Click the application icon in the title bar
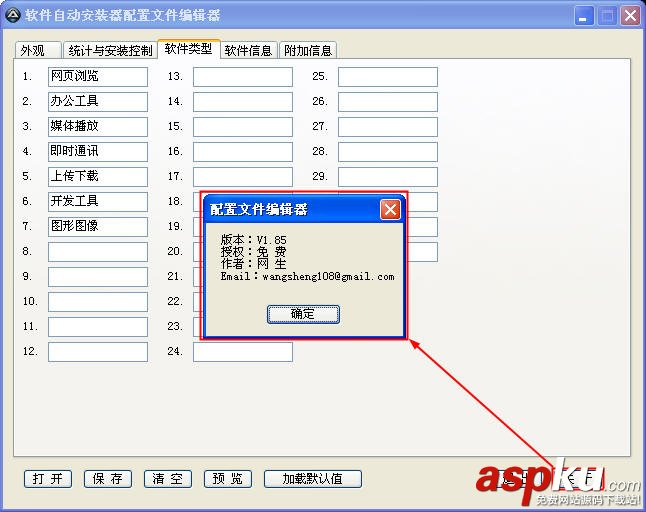The width and height of the screenshot is (646, 512). [13, 15]
